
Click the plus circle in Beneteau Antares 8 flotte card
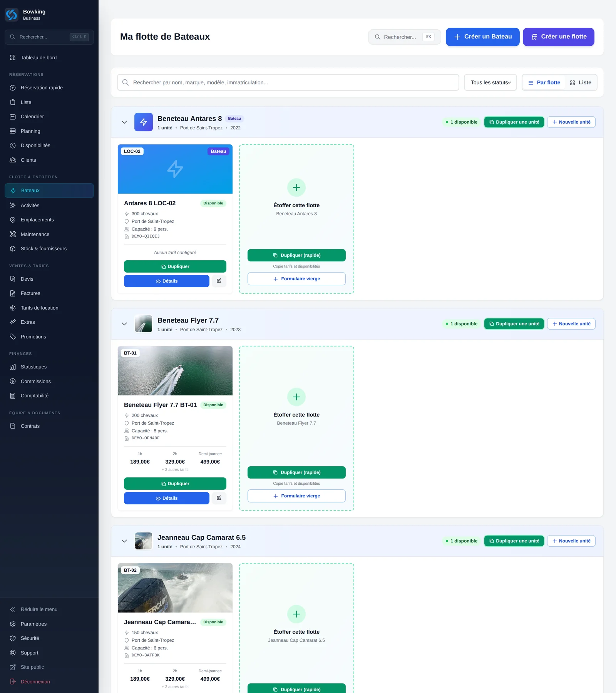(x=296, y=187)
